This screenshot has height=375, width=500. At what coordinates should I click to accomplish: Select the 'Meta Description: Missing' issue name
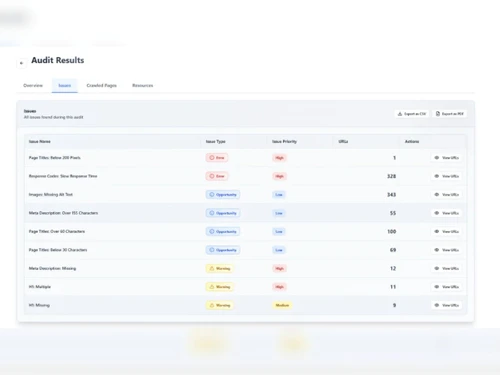coord(52,268)
